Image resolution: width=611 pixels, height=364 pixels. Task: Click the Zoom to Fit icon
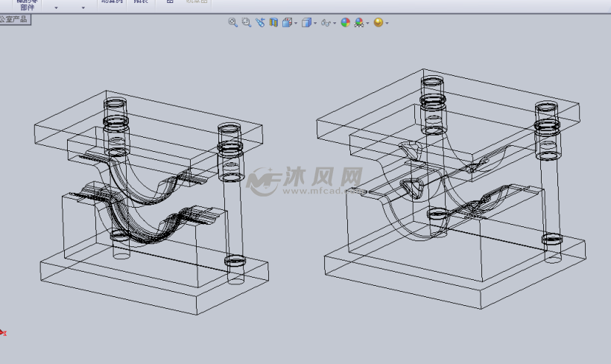tap(232, 22)
